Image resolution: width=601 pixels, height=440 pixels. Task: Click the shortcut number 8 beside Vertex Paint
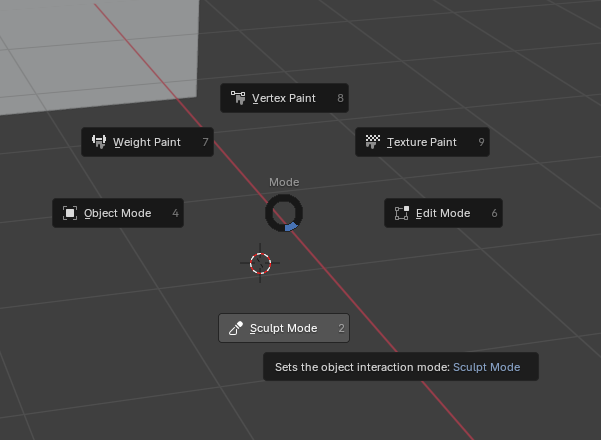tap(341, 98)
